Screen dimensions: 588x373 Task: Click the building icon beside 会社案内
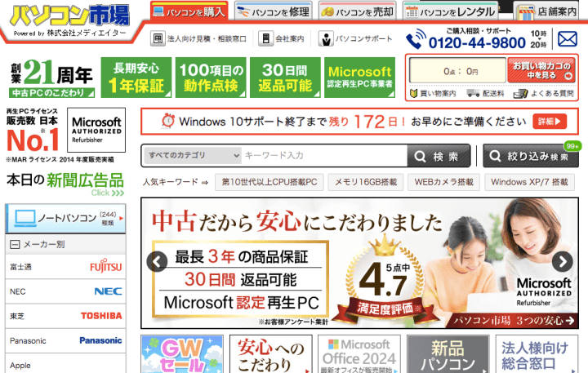pyautogui.click(x=266, y=38)
